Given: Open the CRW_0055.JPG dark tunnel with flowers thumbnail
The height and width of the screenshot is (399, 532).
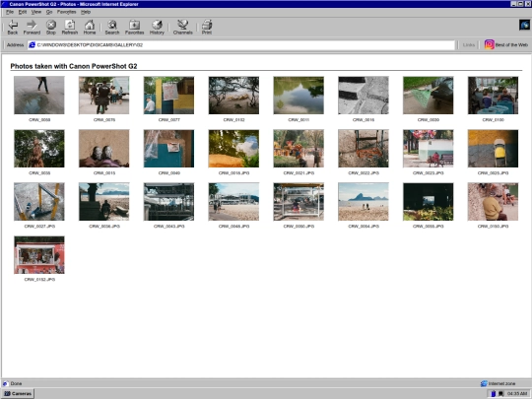Looking at the screenshot, I should tap(429, 202).
